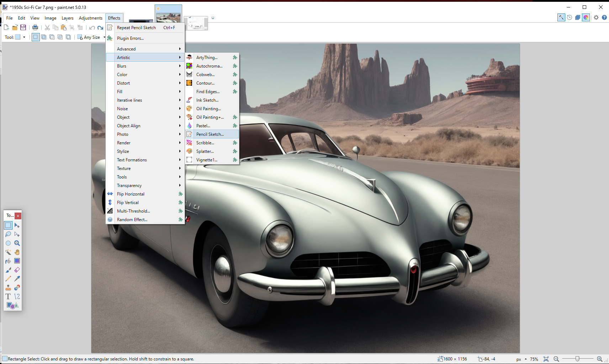
Task: Enable Intersect selection mode
Action: pos(60,37)
